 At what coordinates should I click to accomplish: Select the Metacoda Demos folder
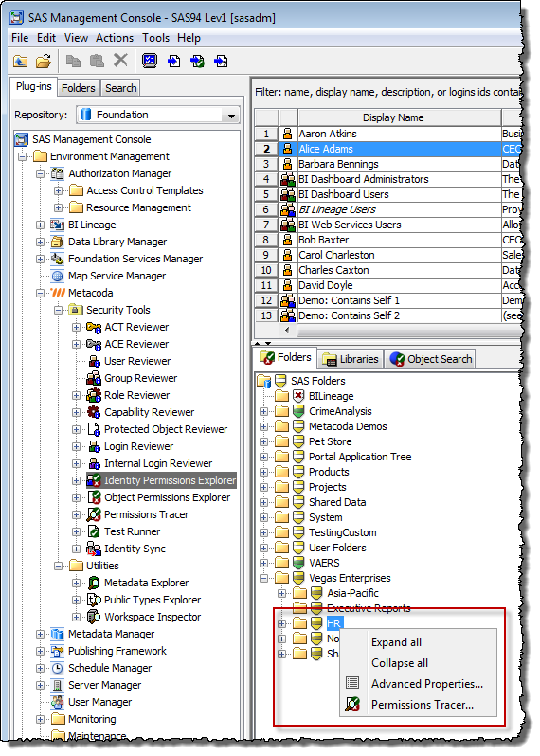tap(348, 426)
